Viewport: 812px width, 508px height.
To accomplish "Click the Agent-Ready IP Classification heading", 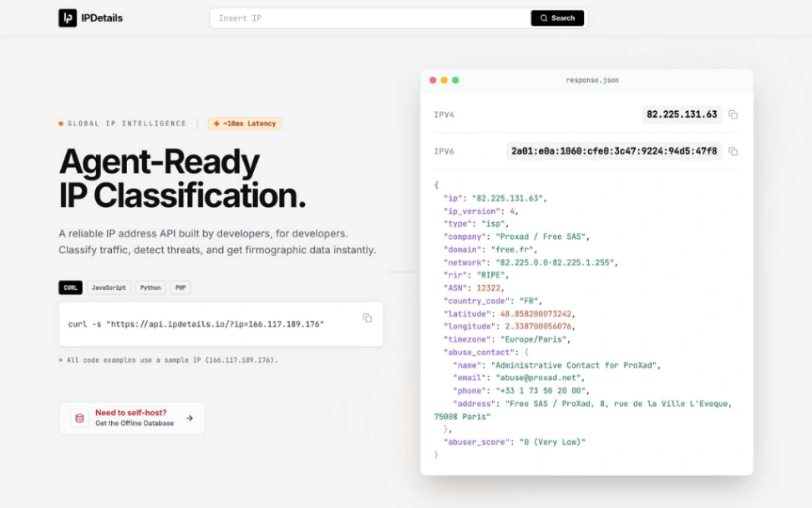I will tap(182, 179).
